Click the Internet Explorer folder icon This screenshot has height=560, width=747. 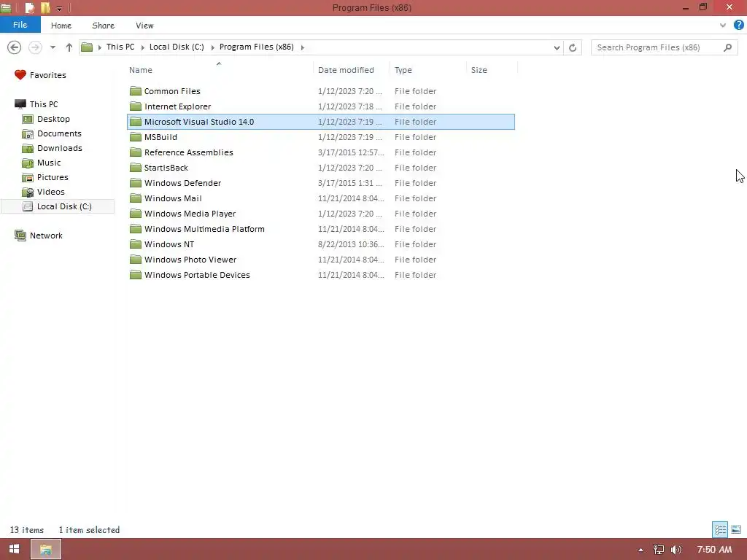[x=136, y=106]
